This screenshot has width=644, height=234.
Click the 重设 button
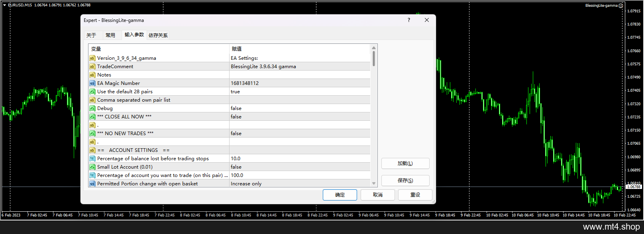pyautogui.click(x=415, y=195)
